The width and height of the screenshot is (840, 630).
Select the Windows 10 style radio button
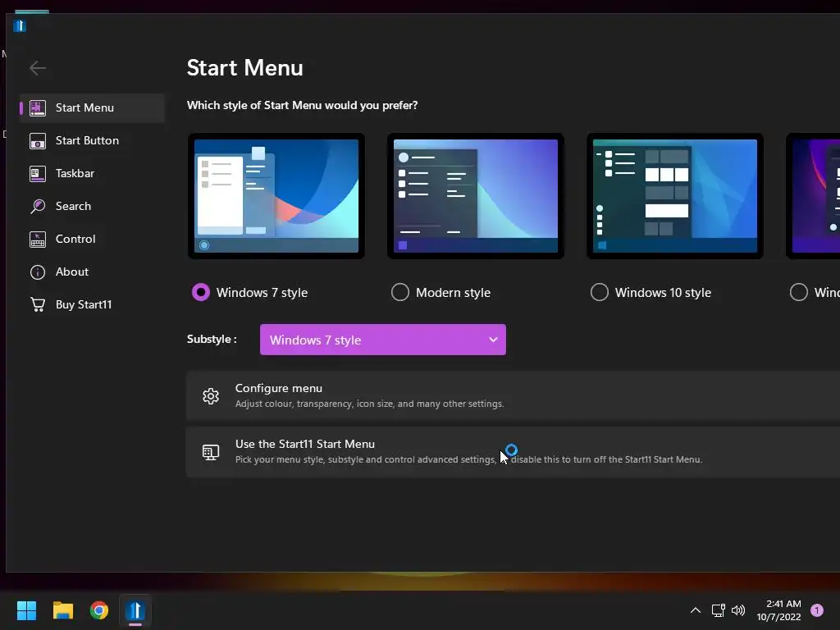(x=600, y=293)
